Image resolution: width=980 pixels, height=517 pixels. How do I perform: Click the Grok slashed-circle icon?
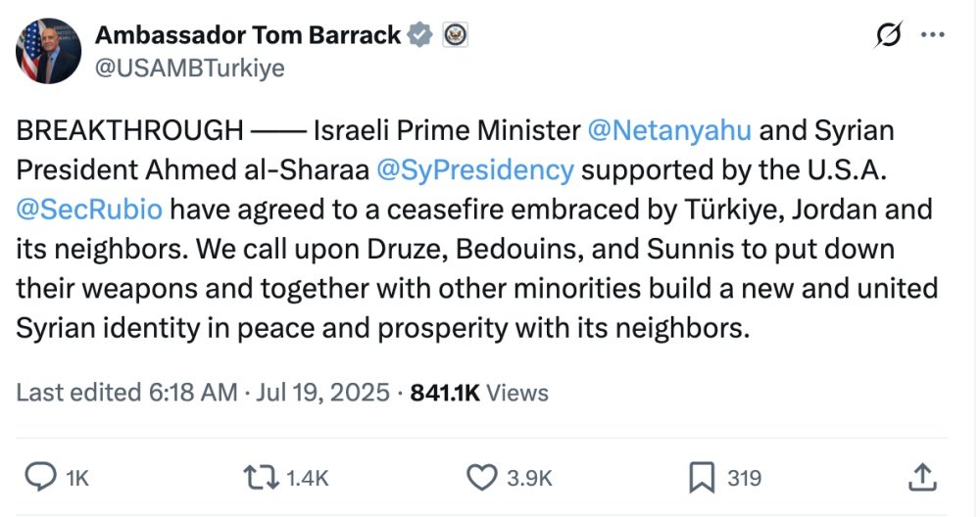pos(888,35)
